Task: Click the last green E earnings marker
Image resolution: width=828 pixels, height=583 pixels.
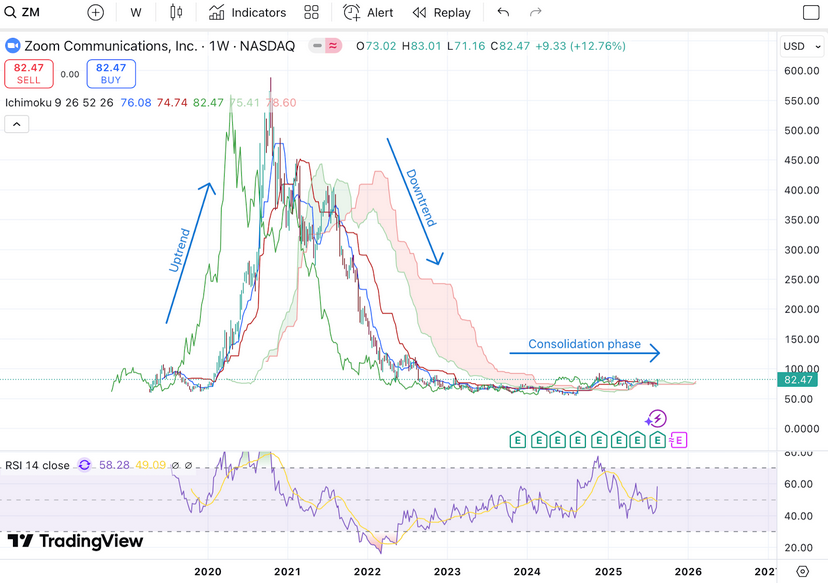Action: pos(657,440)
